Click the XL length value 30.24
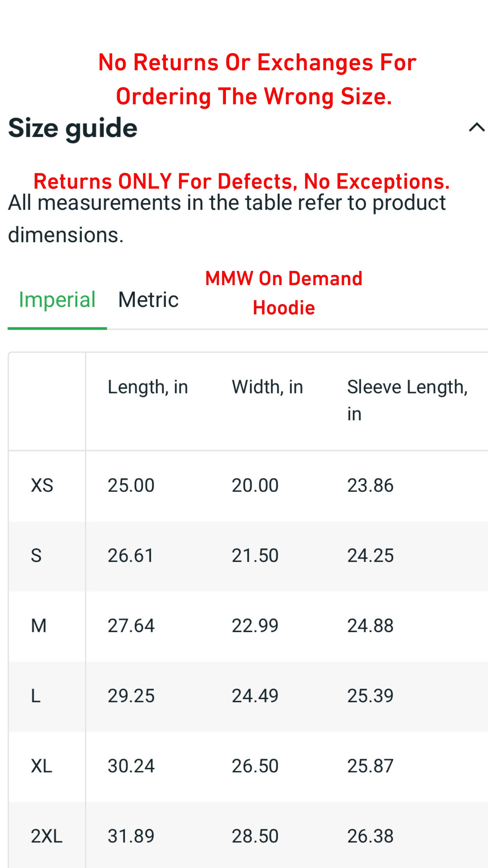The width and height of the screenshot is (488, 868). tap(131, 766)
